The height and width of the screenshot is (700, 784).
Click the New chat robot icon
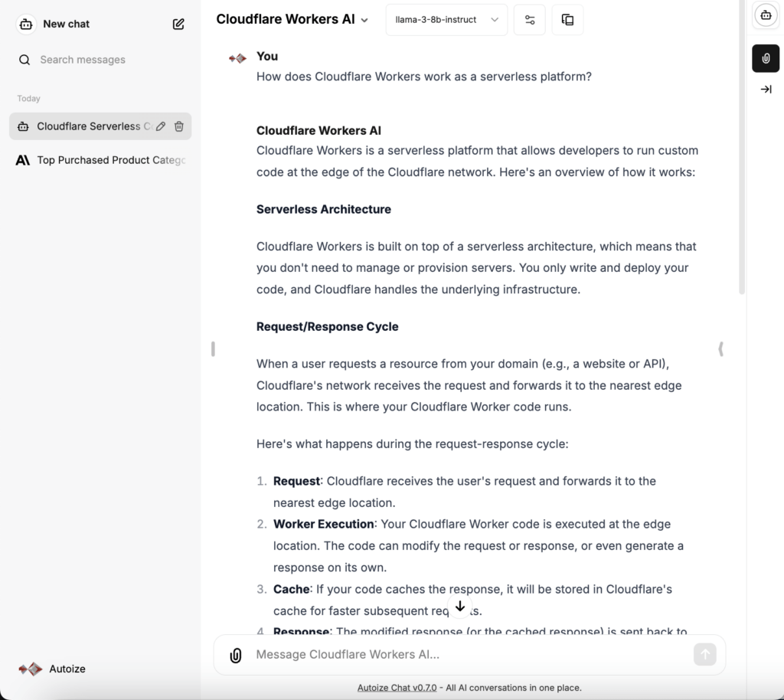coord(26,24)
